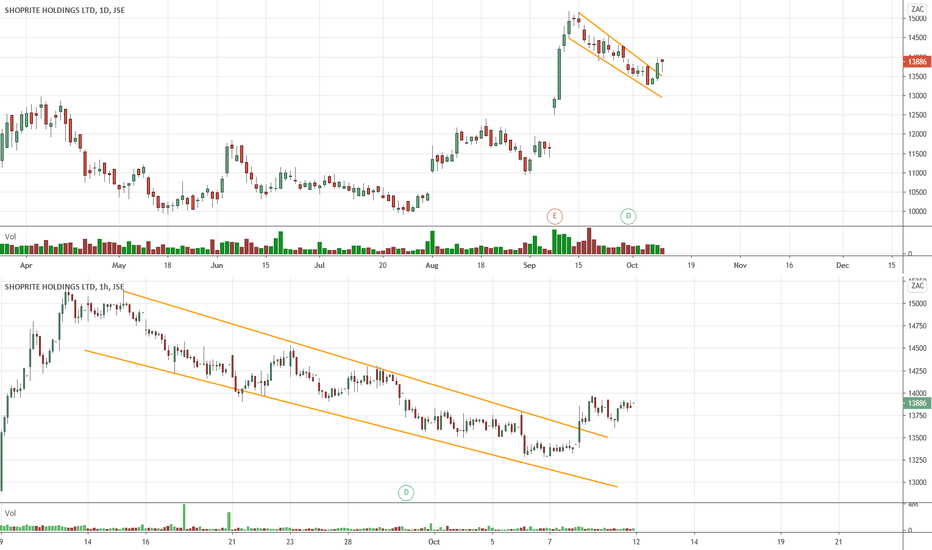Click the 20 date label on daily time axis
Viewport: 932px width, 550px height.
382,265
